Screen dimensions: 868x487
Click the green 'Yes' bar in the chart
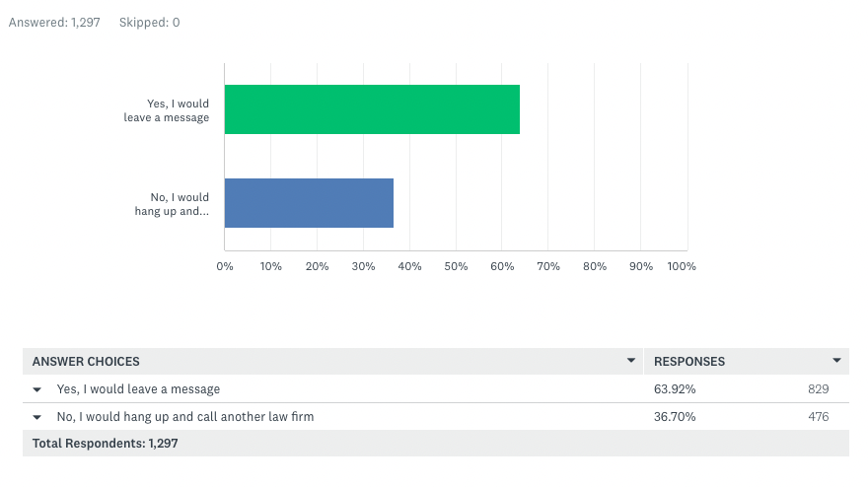click(x=372, y=109)
